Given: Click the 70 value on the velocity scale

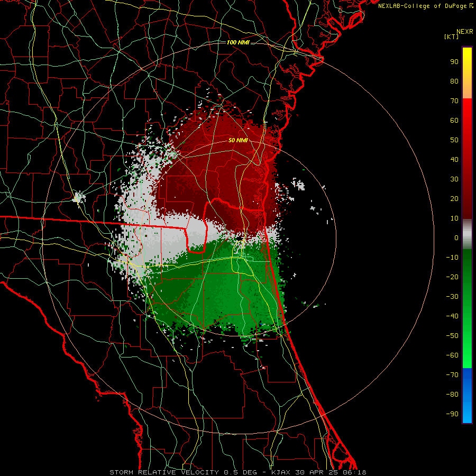Looking at the screenshot, I should (x=454, y=101).
